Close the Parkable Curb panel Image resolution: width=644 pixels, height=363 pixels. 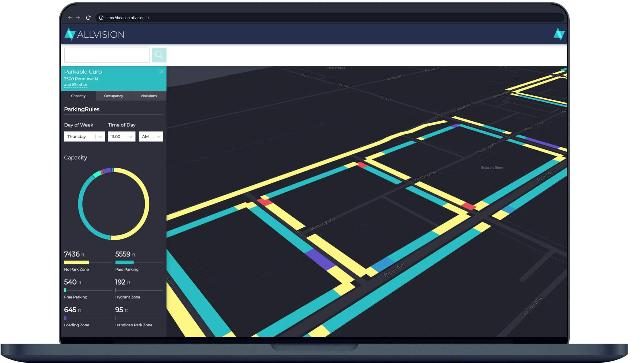coord(161,72)
